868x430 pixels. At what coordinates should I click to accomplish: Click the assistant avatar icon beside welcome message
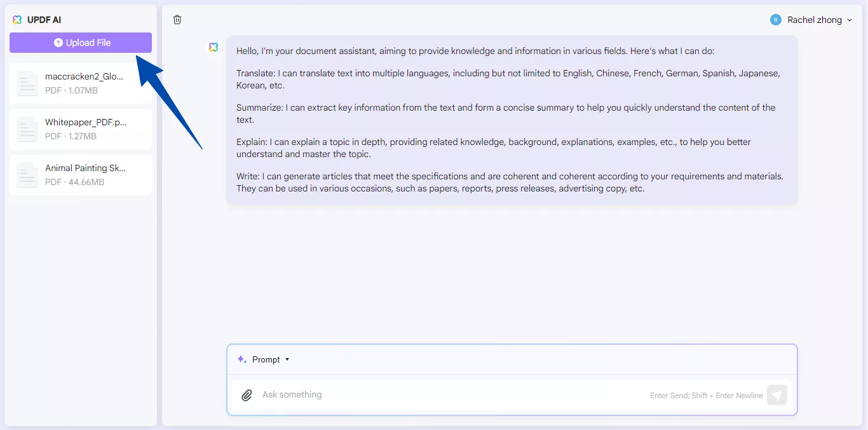213,46
